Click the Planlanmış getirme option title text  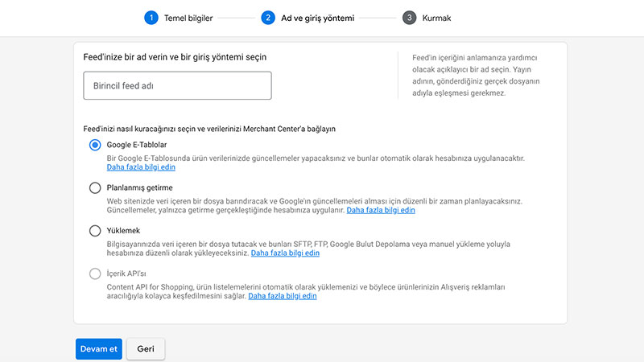coord(140,187)
